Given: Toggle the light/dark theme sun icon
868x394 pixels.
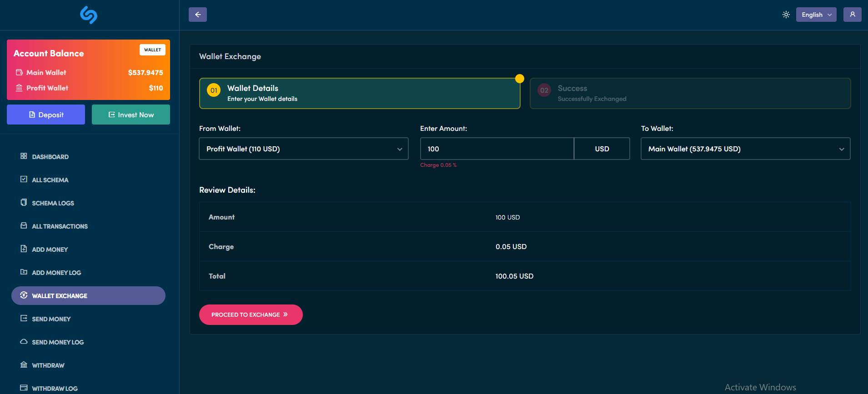Looking at the screenshot, I should 786,15.
